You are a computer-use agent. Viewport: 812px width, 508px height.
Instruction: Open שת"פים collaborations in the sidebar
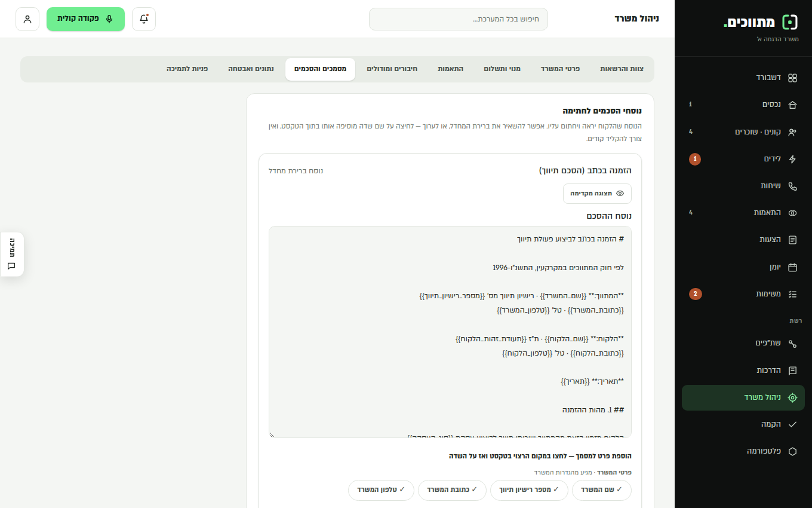coord(743,343)
